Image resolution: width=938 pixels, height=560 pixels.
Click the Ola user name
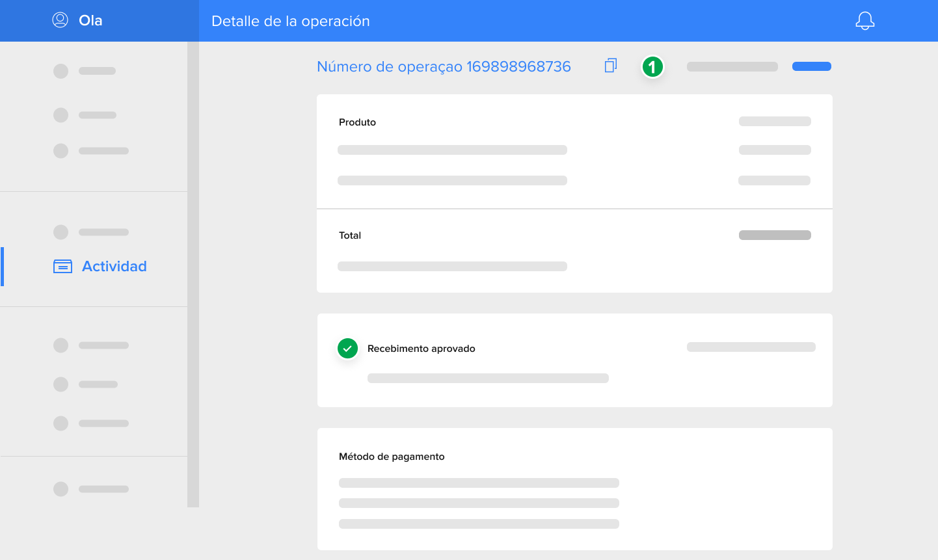90,21
